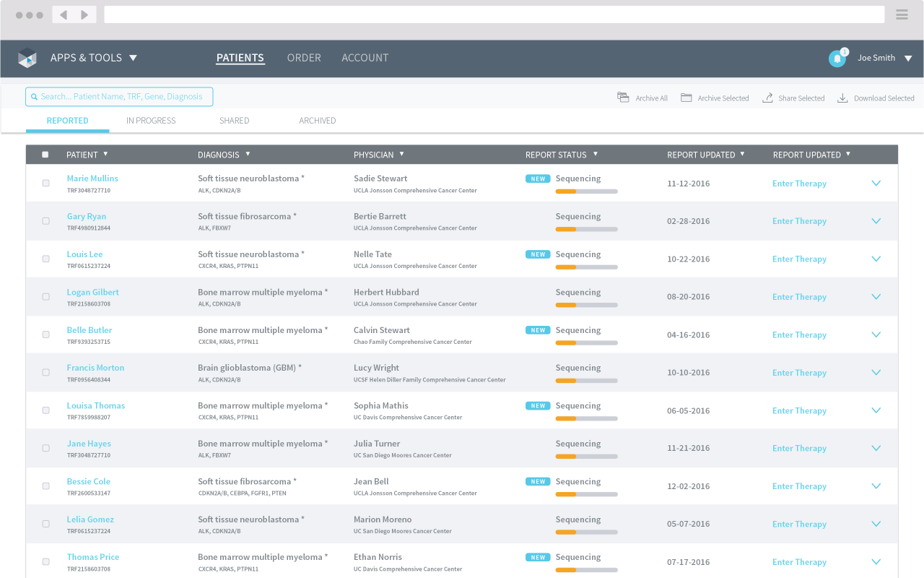Go to the Order menu item

coord(304,58)
